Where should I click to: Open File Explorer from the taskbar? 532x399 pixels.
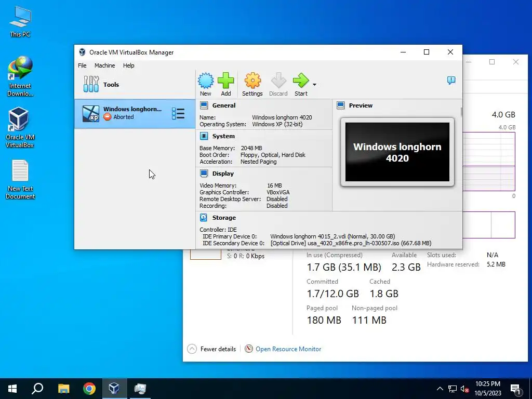coord(63,389)
